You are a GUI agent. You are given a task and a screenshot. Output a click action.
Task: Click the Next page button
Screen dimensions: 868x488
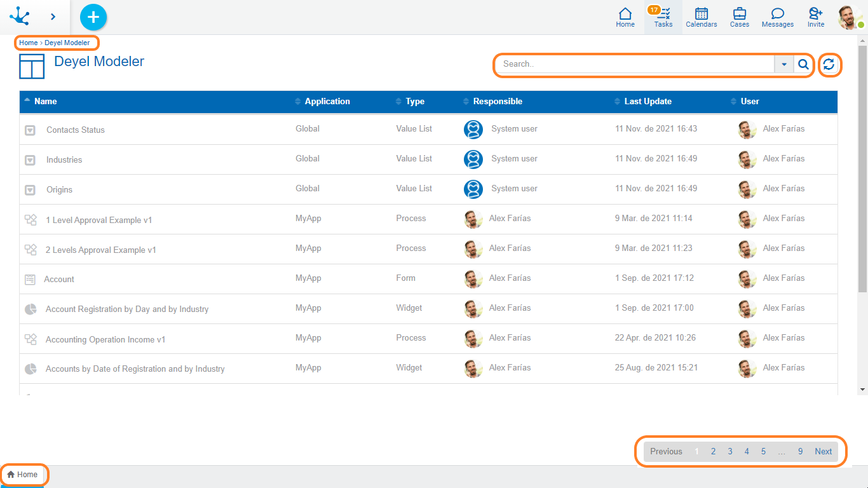(x=824, y=452)
